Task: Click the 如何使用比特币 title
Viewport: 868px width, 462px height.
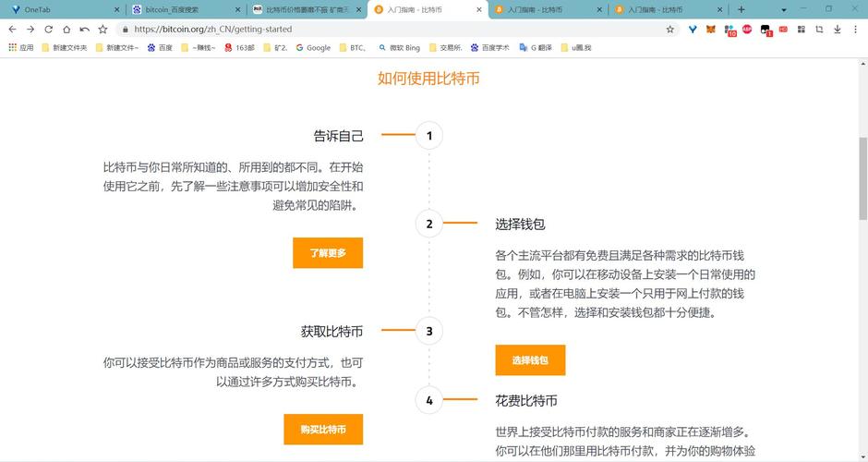Action: click(428, 79)
